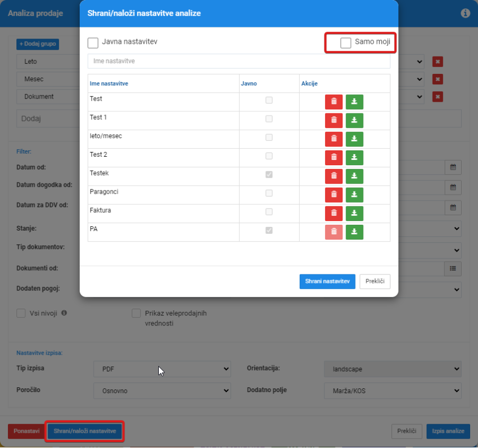Expand the Dodaten pogoj dropdown arrow
Image resolution: width=478 pixels, height=448 pixels.
(x=457, y=289)
